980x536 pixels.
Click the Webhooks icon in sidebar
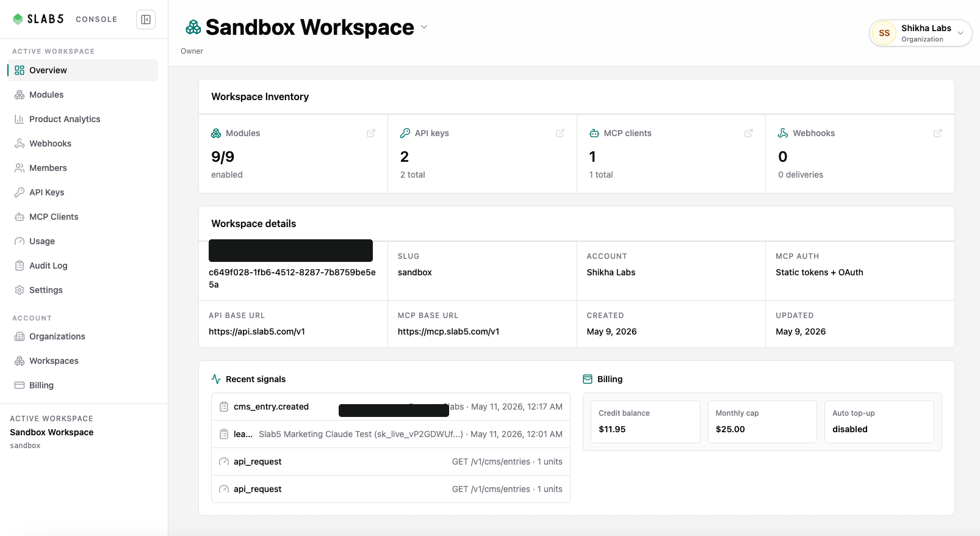point(20,143)
